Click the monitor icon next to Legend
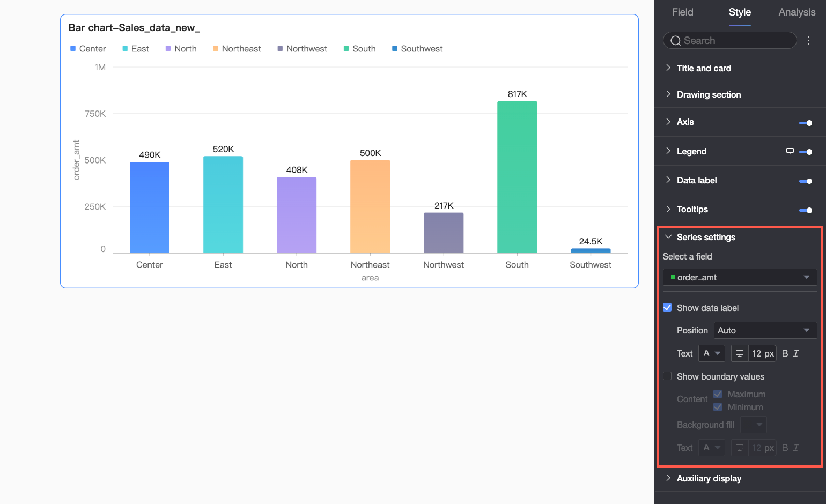Image resolution: width=826 pixels, height=504 pixels. tap(790, 151)
